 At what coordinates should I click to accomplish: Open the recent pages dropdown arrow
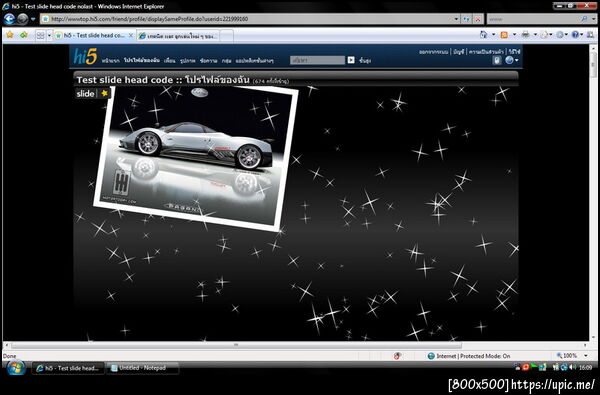coord(33,19)
